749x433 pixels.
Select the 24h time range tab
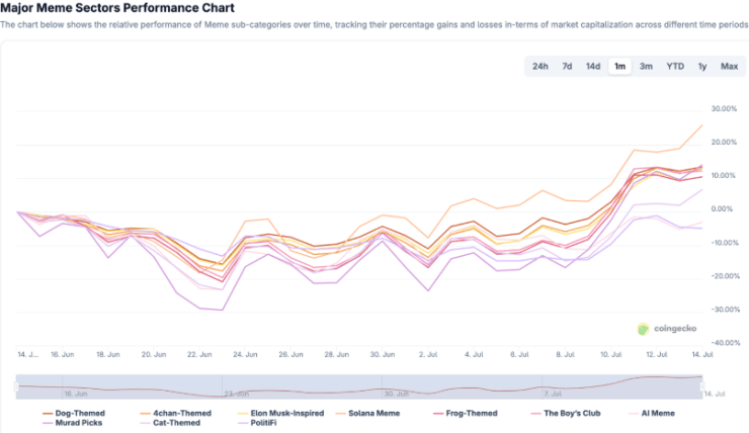coord(540,67)
